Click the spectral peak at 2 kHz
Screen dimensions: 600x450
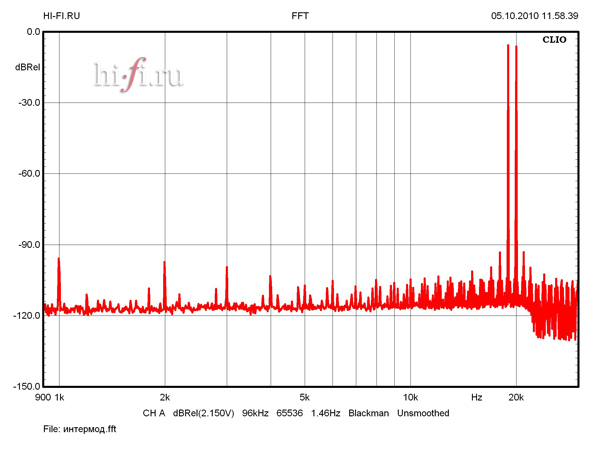165,265
